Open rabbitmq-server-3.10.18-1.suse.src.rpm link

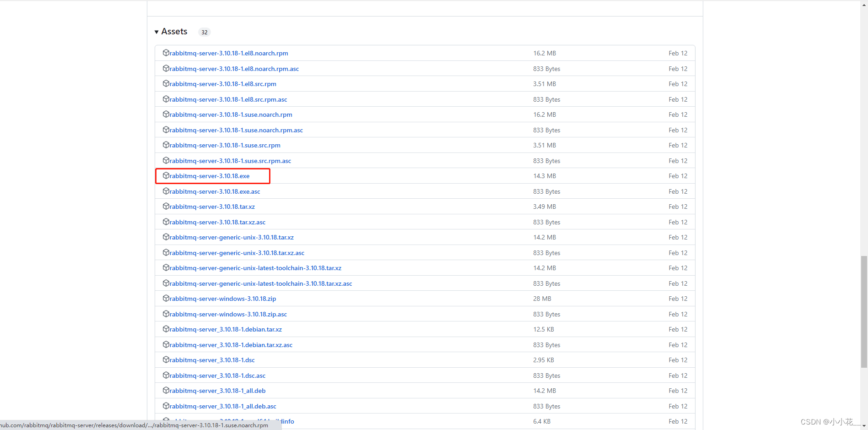point(225,146)
